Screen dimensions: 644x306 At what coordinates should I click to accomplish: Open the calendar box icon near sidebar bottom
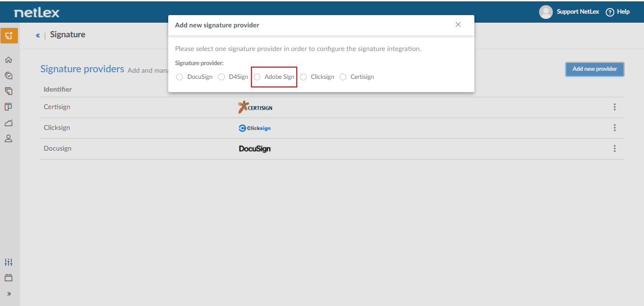[9, 278]
